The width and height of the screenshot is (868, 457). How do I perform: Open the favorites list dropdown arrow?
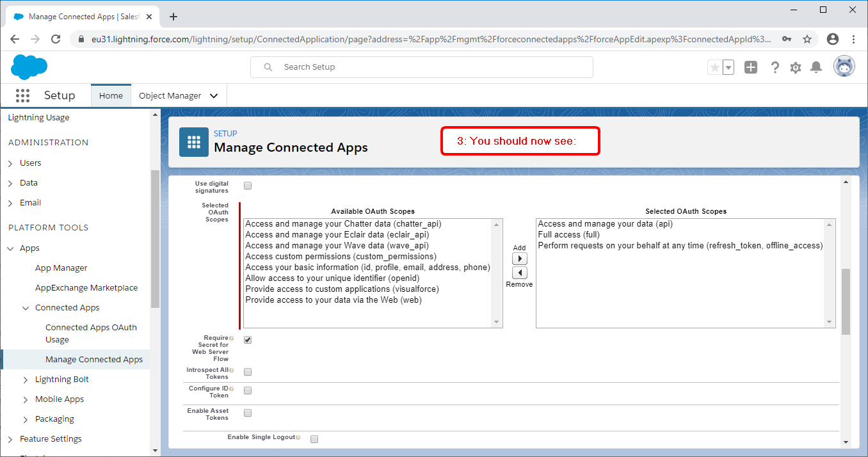(x=728, y=67)
